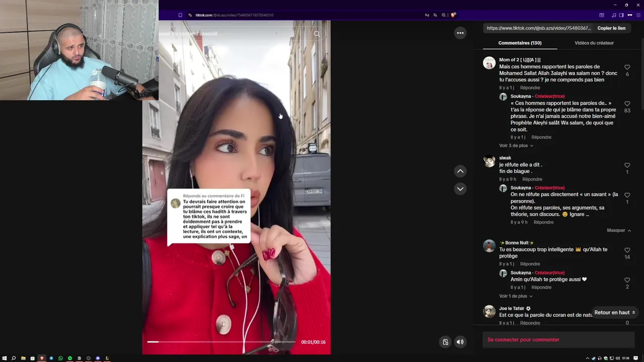Open siwak's profile avatar
This screenshot has width=644, height=362.
click(x=489, y=161)
